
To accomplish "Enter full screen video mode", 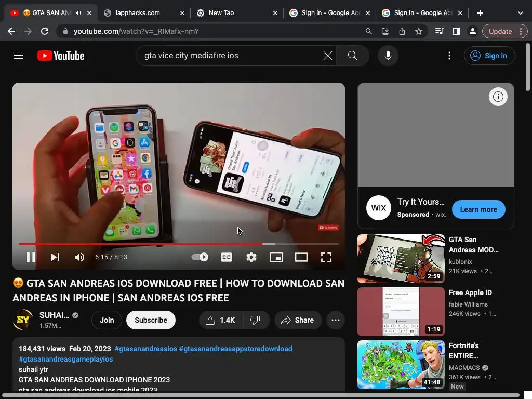I will pyautogui.click(x=326, y=257).
